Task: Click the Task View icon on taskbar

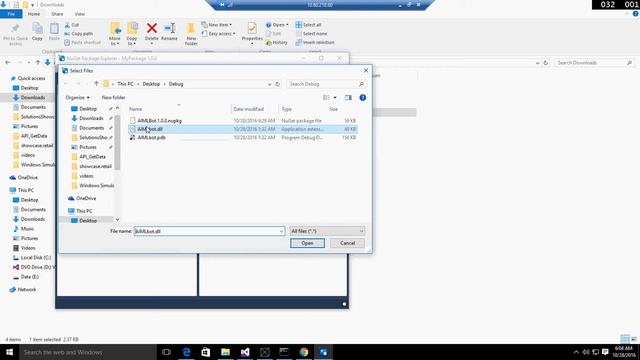Action: pyautogui.click(x=166, y=352)
